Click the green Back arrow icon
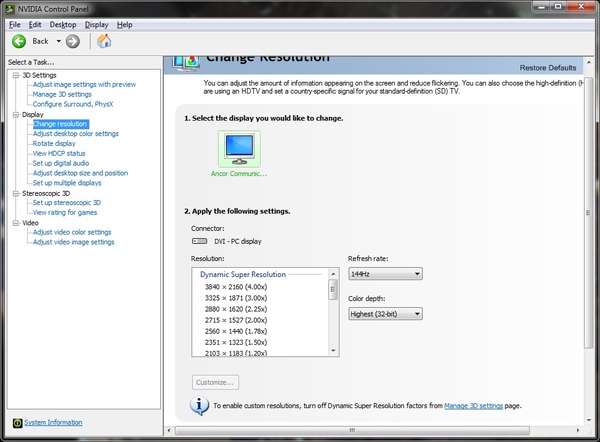The height and width of the screenshot is (442, 600). click(x=19, y=41)
